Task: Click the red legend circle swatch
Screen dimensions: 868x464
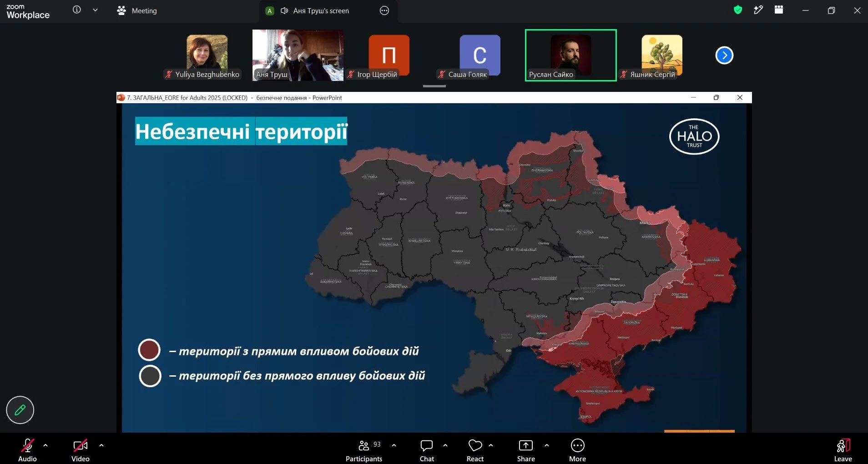Action: tap(149, 350)
